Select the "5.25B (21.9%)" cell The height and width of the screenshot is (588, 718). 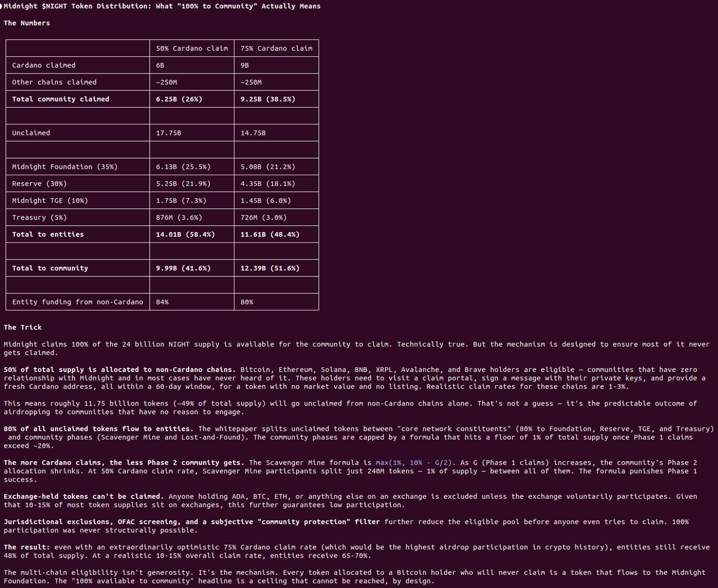[x=183, y=184]
